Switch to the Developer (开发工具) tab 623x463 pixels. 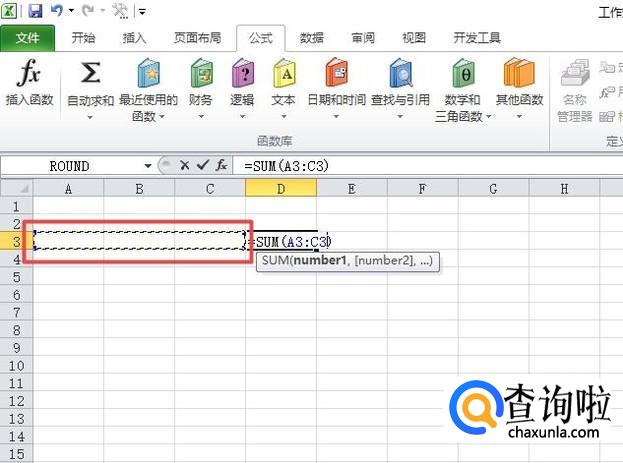click(477, 38)
